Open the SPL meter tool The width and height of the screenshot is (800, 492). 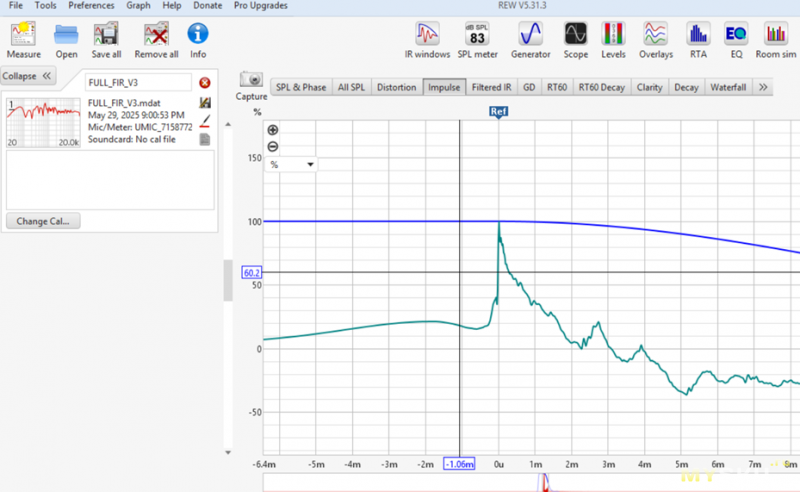coord(477,39)
